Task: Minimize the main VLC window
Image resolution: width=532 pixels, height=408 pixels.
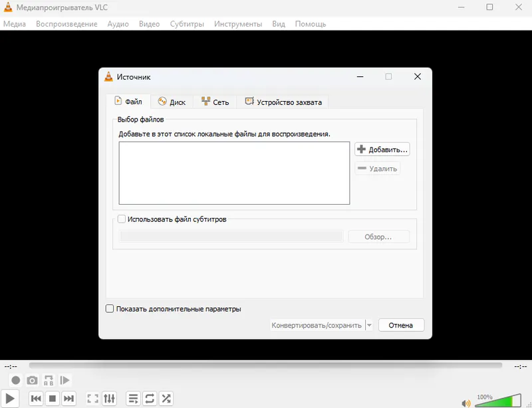Action: coord(461,7)
